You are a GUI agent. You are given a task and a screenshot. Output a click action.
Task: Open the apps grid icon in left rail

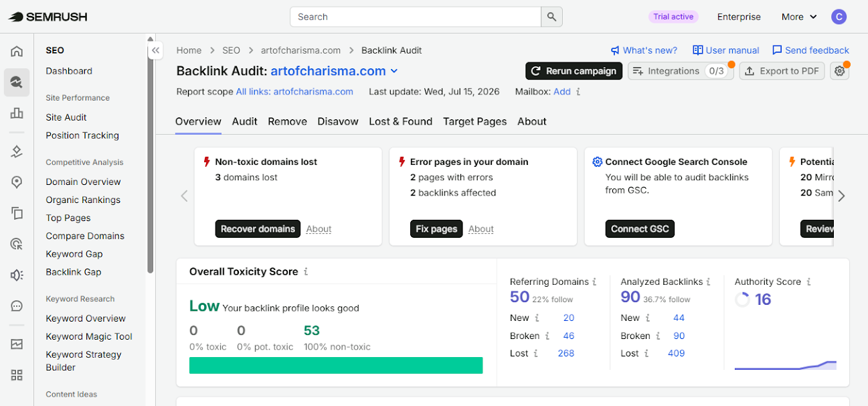point(17,375)
